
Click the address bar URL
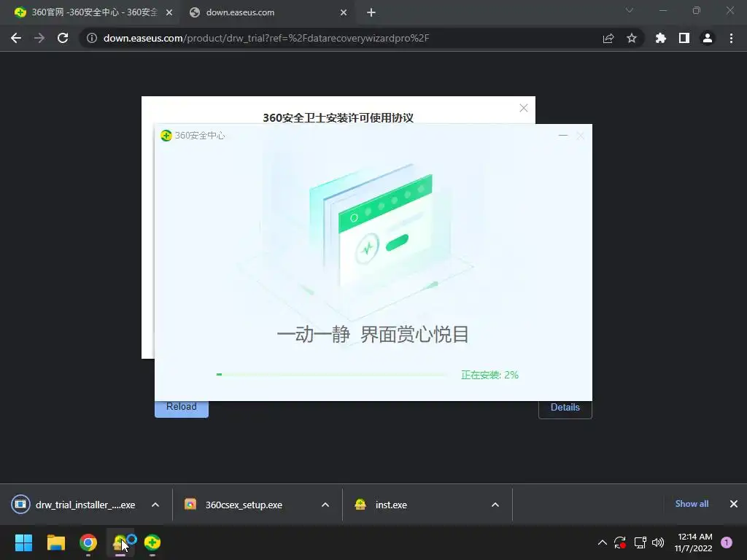click(266, 38)
